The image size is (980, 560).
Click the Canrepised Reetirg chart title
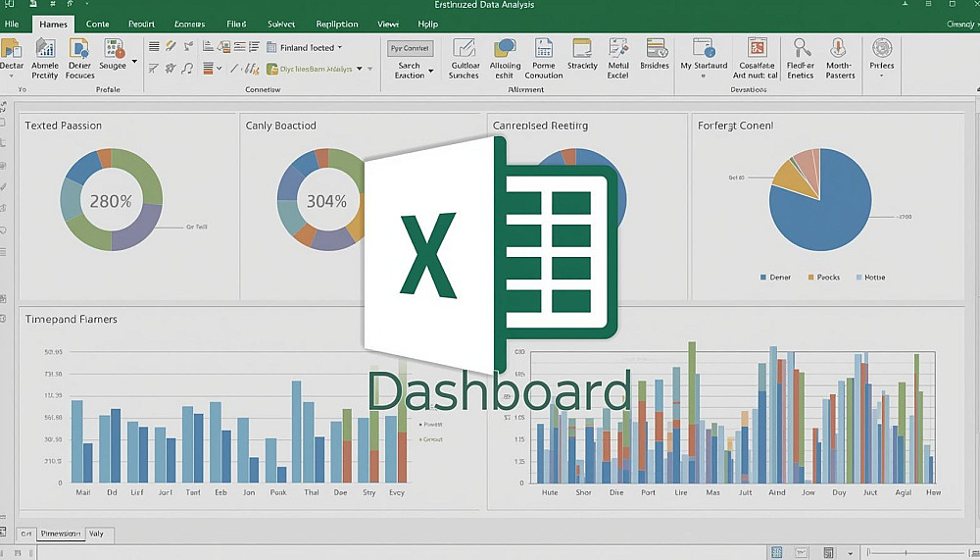540,126
